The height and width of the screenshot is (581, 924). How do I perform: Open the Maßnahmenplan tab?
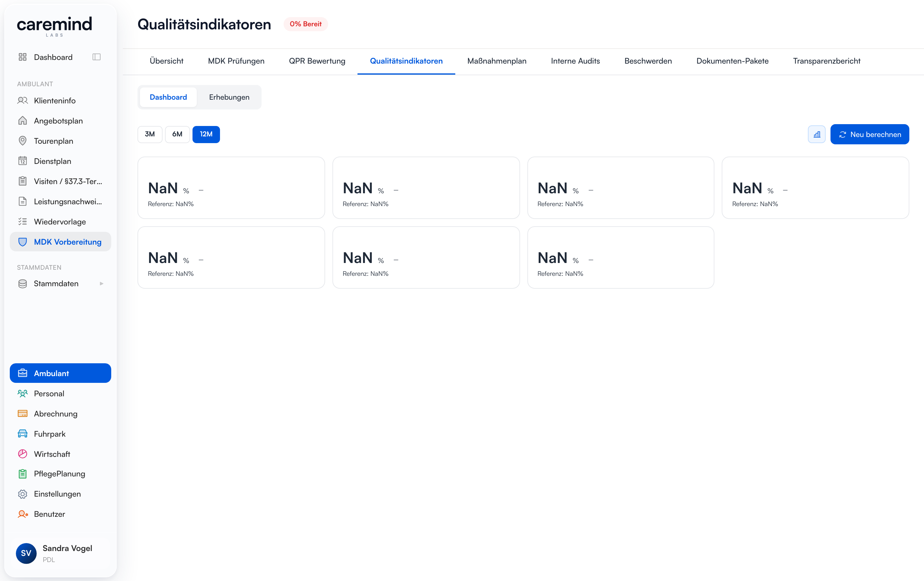pyautogui.click(x=497, y=61)
